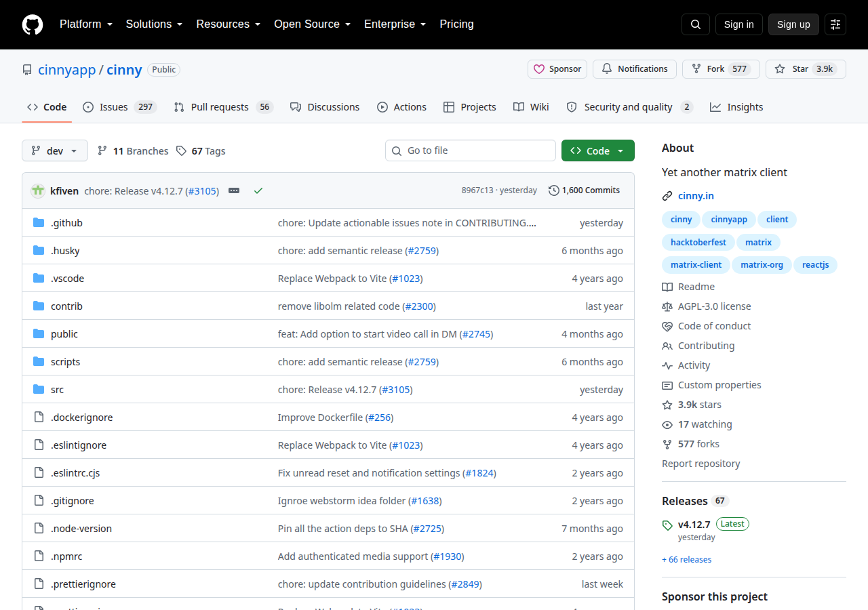Click the GitHub logo icon
The height and width of the screenshot is (610, 868).
[x=33, y=24]
